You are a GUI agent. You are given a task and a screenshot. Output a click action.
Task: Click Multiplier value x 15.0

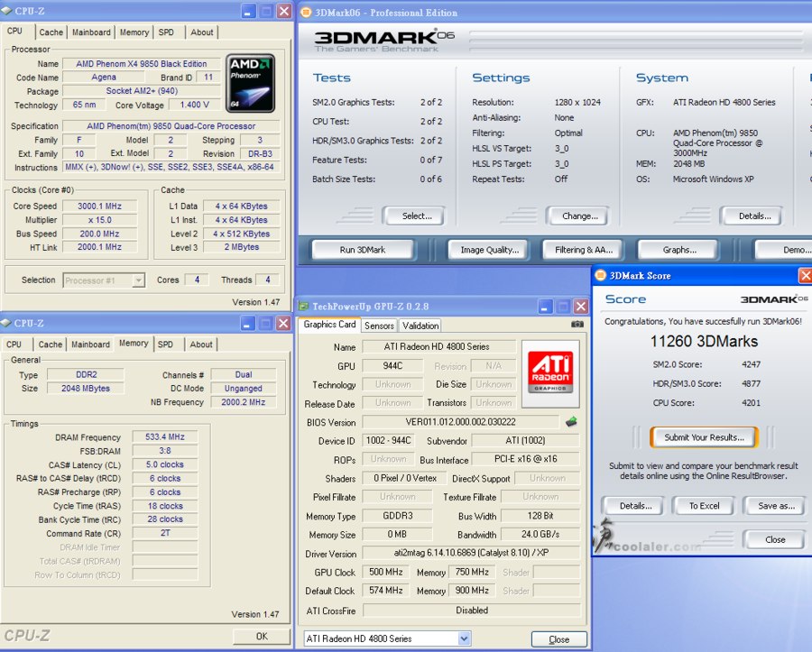(x=99, y=220)
